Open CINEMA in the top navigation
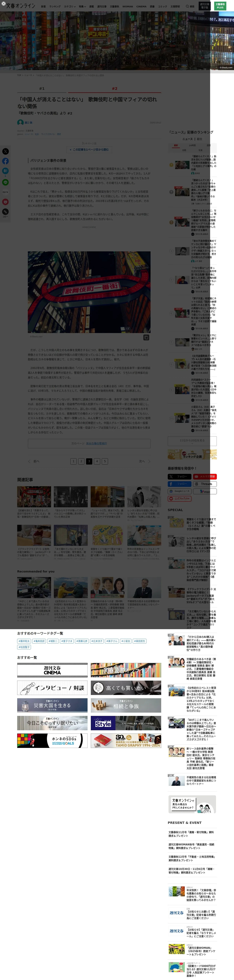The height and width of the screenshot is (980, 234). [141, 7]
